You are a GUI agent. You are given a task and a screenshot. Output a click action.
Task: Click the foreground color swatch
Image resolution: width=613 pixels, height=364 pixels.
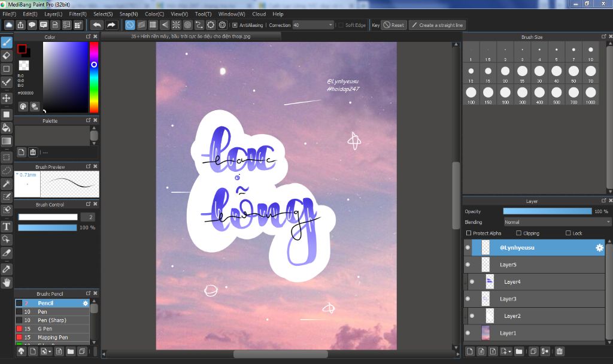(x=22, y=49)
